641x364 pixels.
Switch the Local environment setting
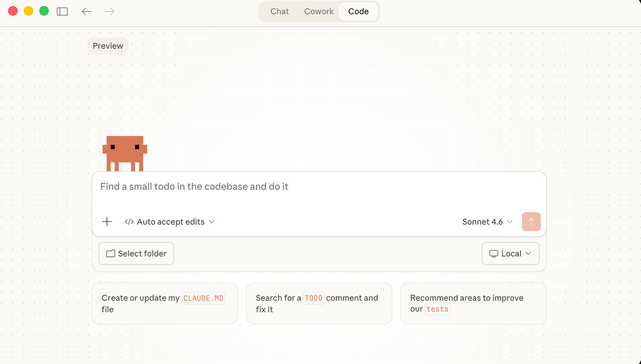click(x=510, y=253)
